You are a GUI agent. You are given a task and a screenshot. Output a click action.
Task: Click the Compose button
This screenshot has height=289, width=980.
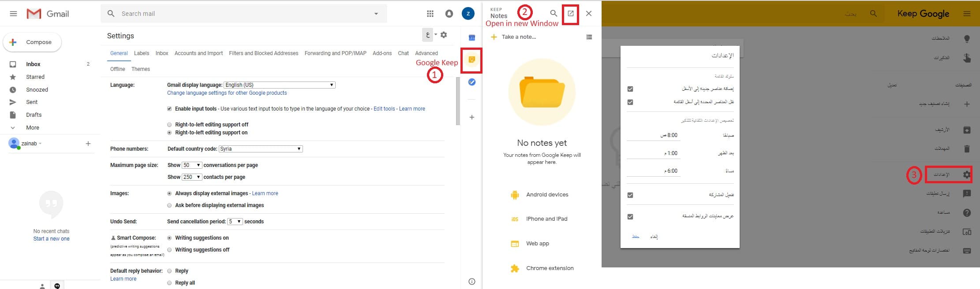click(x=32, y=42)
